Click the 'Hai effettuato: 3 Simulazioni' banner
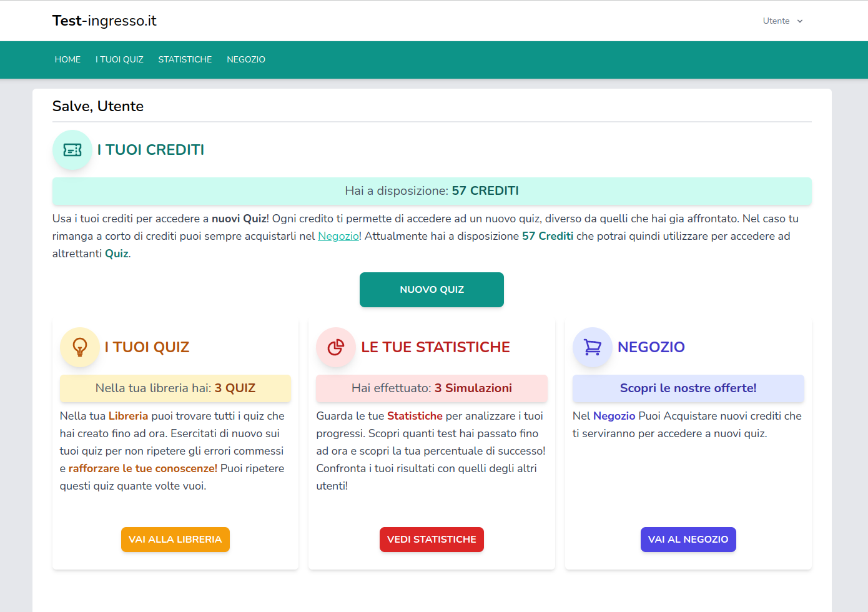Screen dimensions: 868x612 point(432,388)
